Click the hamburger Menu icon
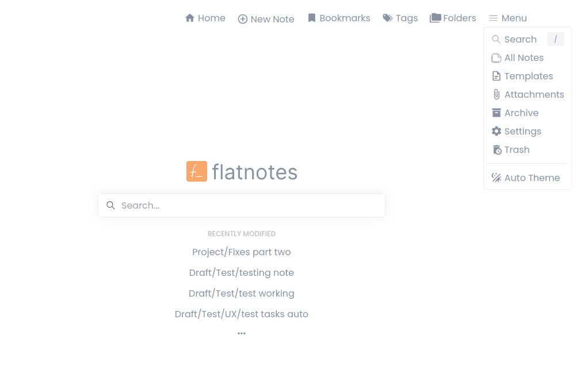The width and height of the screenshot is (588, 365). [x=493, y=18]
